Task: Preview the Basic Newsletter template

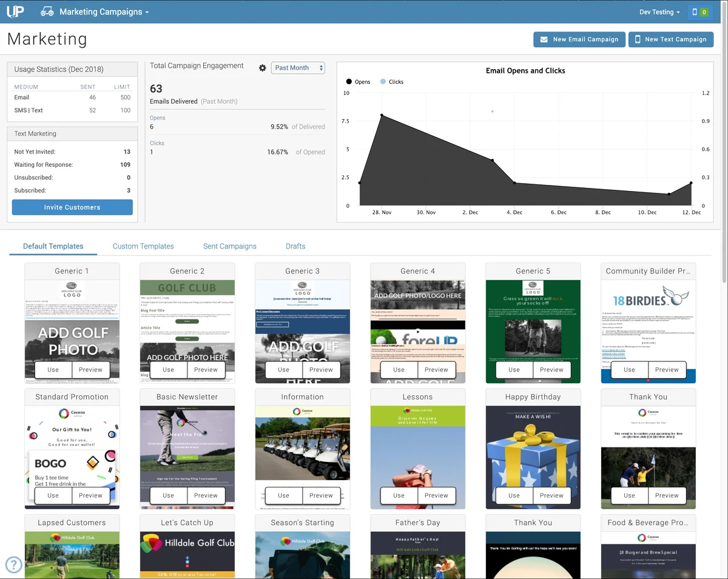Action: coord(206,495)
